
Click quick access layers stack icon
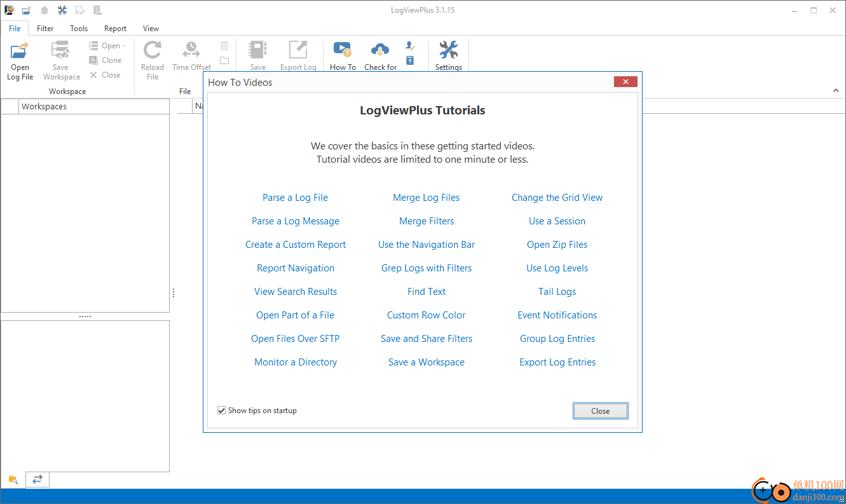(x=44, y=10)
